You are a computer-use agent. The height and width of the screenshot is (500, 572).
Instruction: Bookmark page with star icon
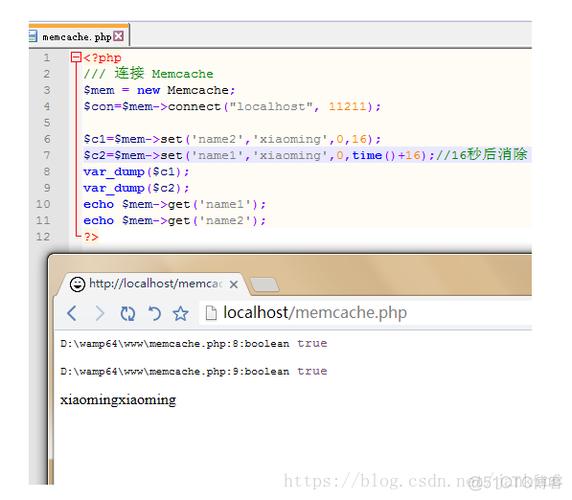pyautogui.click(x=181, y=313)
